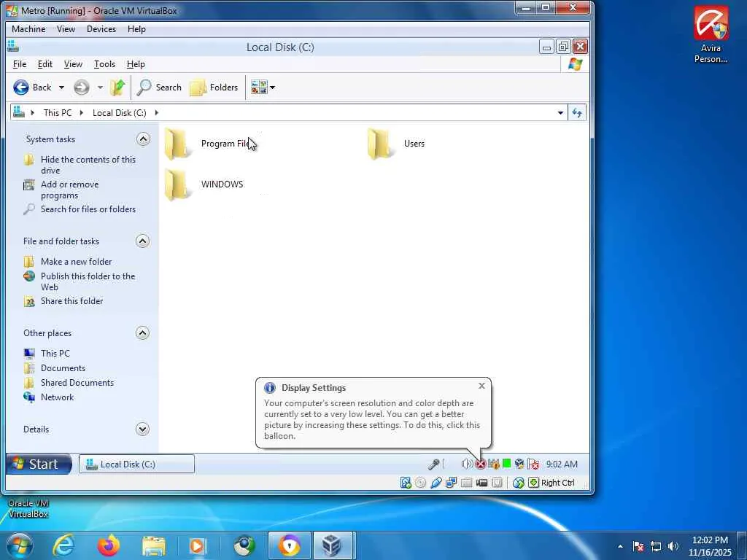The image size is (747, 560).
Task: Collapse the File and folder tasks section
Action: tap(142, 241)
